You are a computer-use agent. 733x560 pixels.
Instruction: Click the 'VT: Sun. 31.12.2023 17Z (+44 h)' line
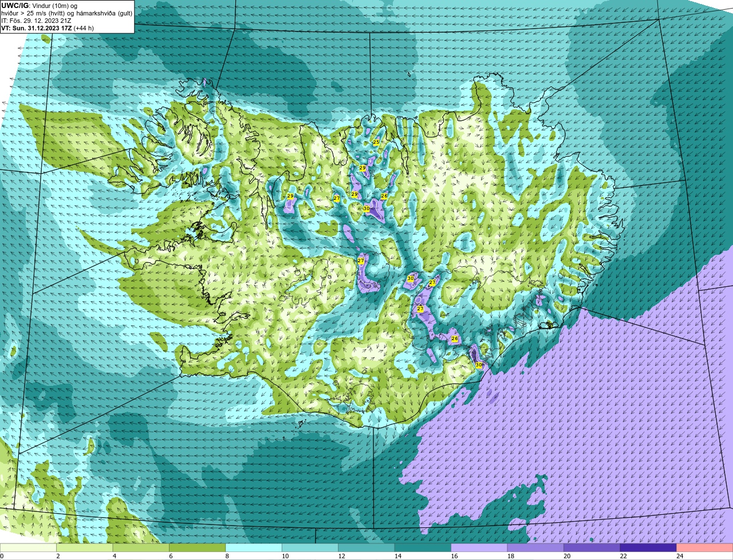48,27
